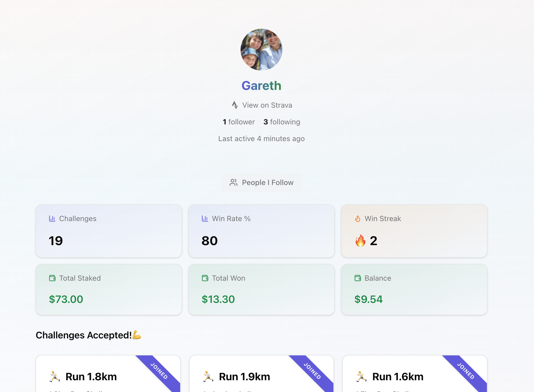Screen dimensions: 534x392
Task: Open the Run 1.9km challenge card
Action: [x=245, y=377]
